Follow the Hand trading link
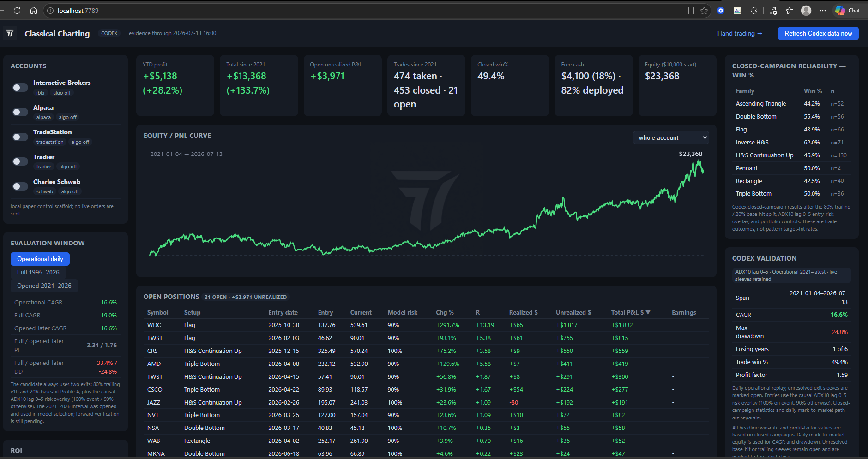The image size is (868, 459). click(x=740, y=33)
